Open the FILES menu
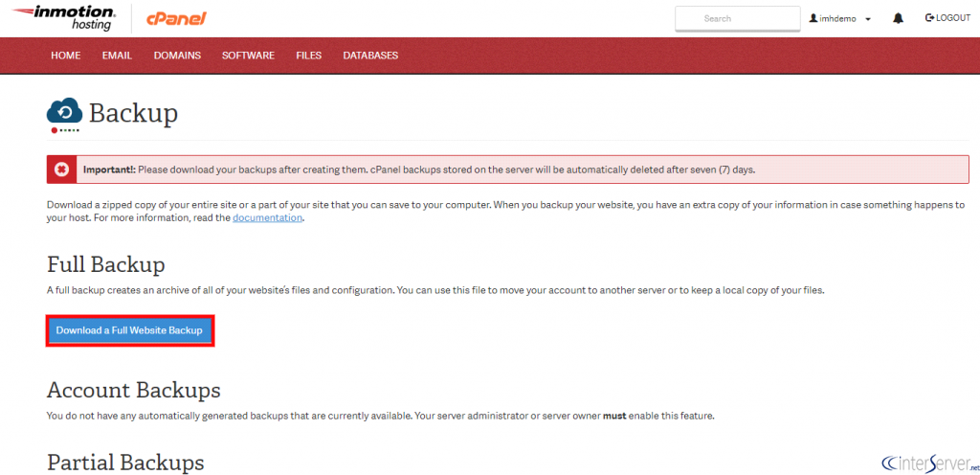Viewport: 980px width, 475px height. [308, 56]
